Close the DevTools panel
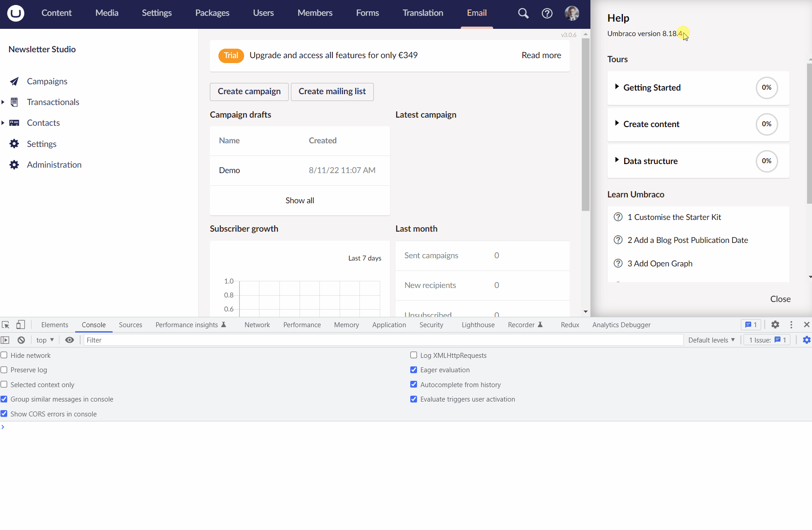 (x=807, y=324)
